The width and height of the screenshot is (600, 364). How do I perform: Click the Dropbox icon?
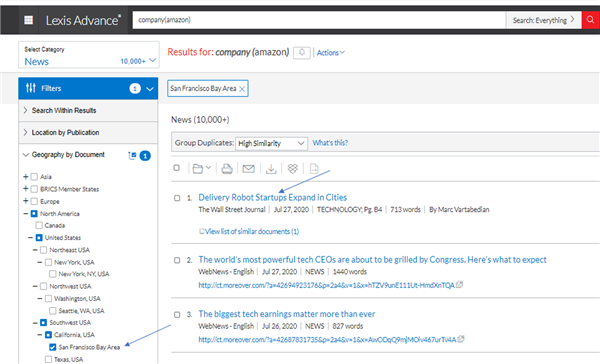(x=293, y=168)
